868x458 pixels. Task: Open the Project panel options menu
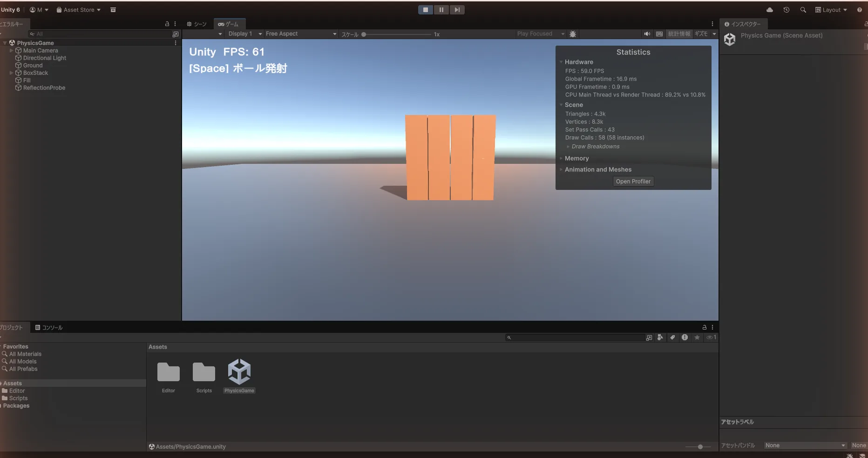click(712, 327)
